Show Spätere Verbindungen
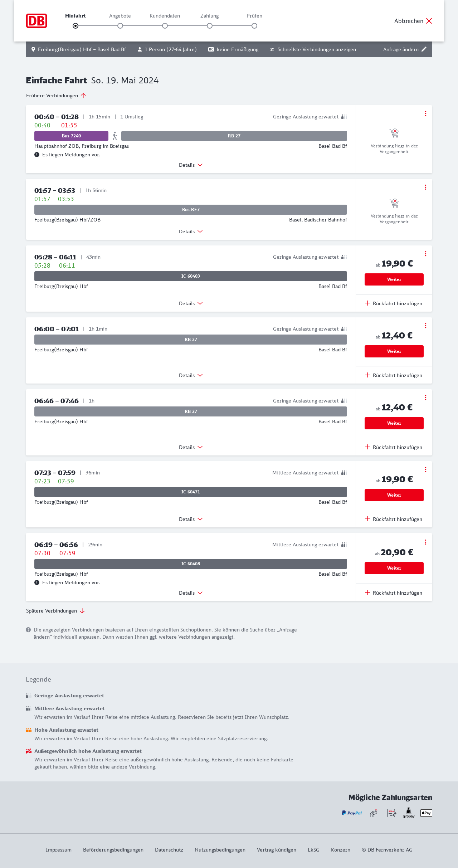Viewport: 458px width, 868px height. [x=55, y=611]
